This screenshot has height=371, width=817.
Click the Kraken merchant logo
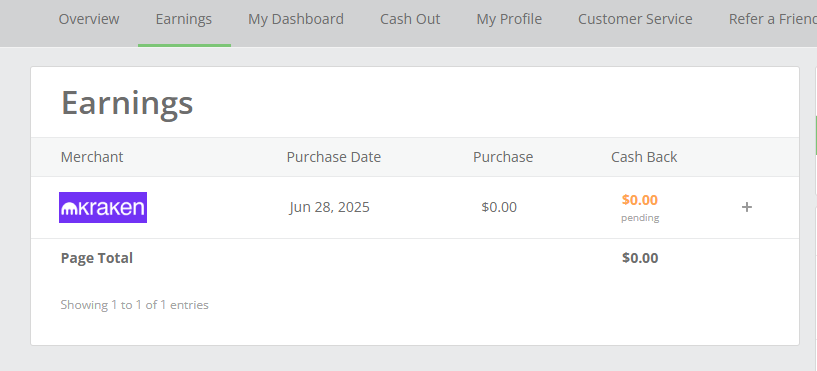[103, 207]
